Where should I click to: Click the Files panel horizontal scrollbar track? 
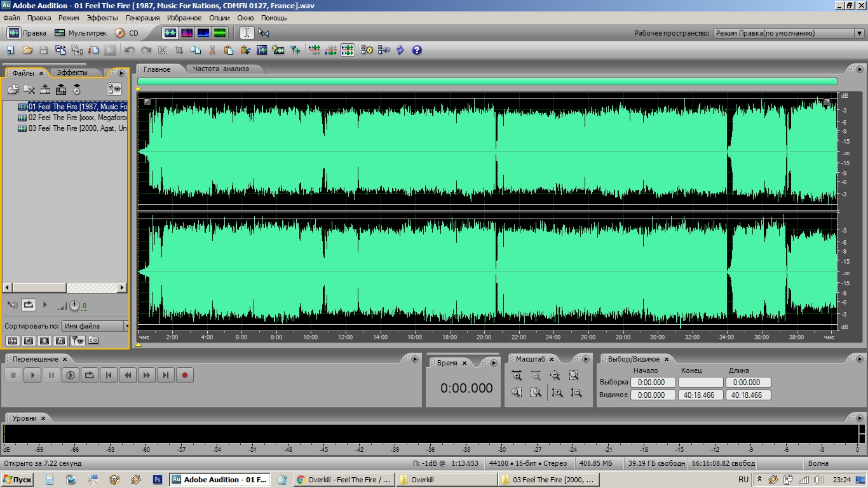(93, 288)
